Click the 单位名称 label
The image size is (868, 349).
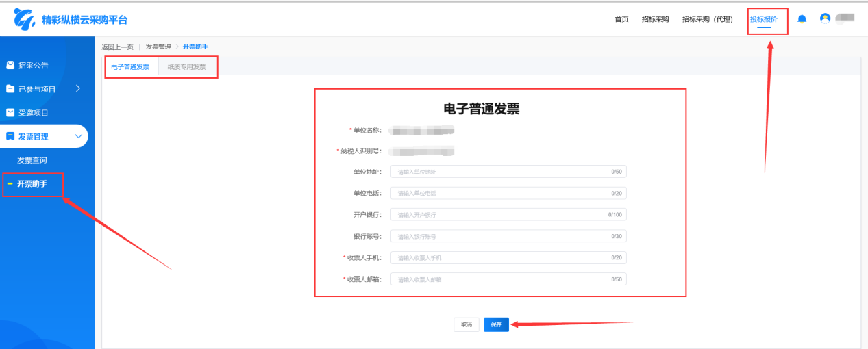(367, 130)
